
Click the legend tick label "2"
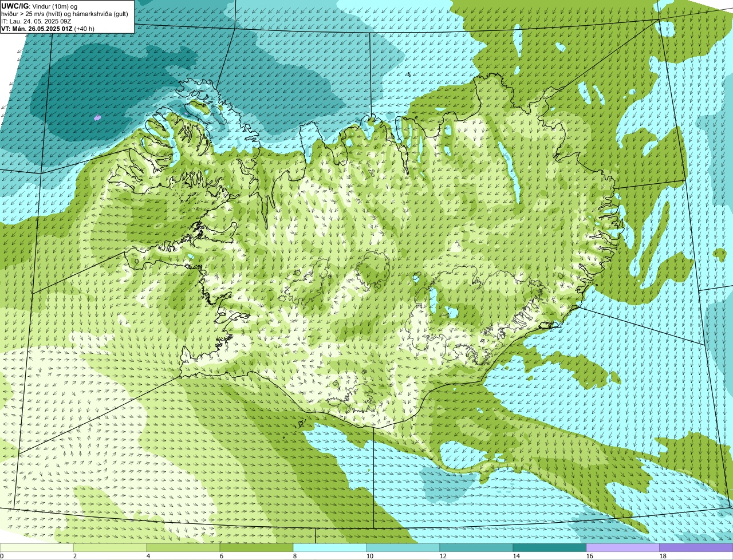[75, 556]
